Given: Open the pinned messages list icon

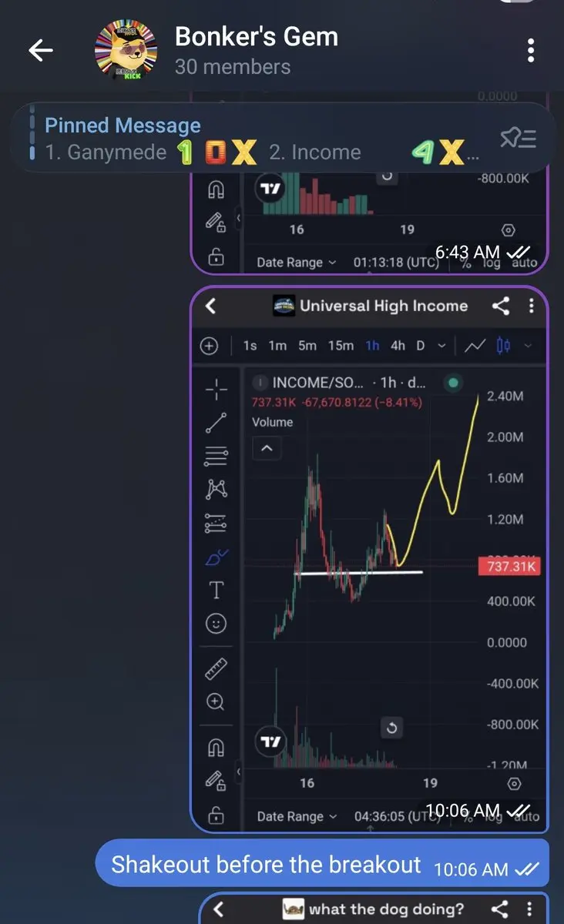Looking at the screenshot, I should tap(518, 139).
